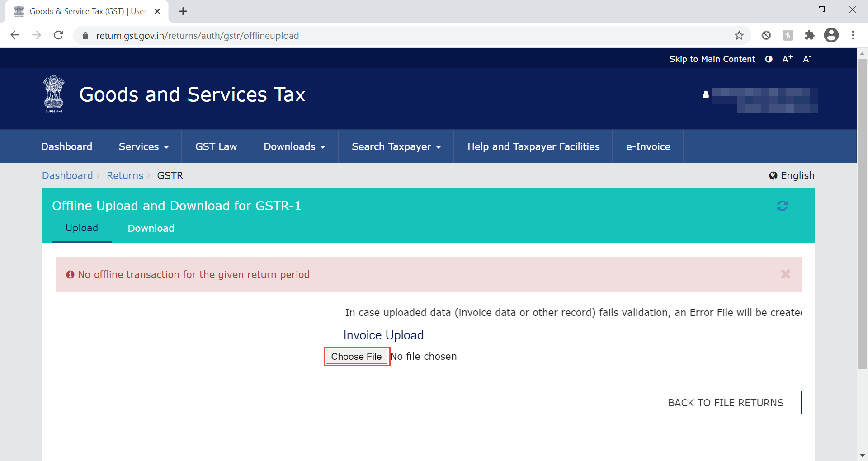
Task: Close the GST browser tab
Action: pyautogui.click(x=157, y=11)
